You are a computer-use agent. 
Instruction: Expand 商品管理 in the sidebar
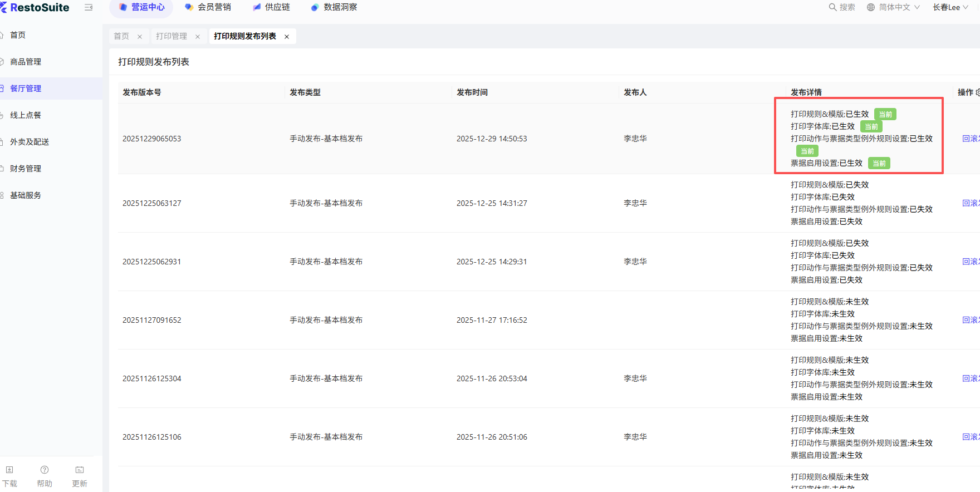26,62
